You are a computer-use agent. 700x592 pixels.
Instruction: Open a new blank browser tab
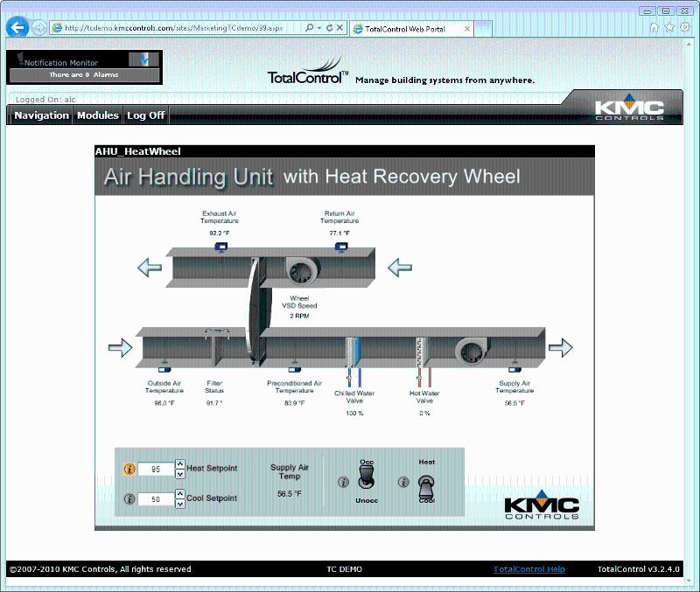tap(483, 29)
